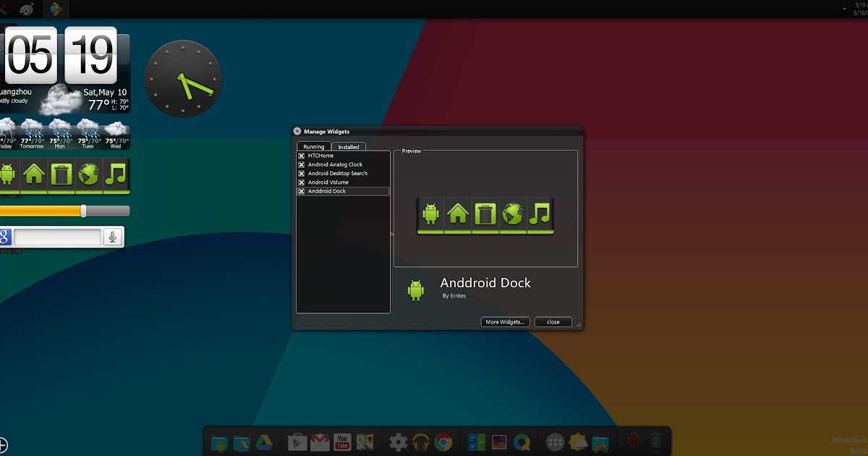Toggle the Android Analog Clock checkbox
The height and width of the screenshot is (456, 868).
click(x=302, y=164)
